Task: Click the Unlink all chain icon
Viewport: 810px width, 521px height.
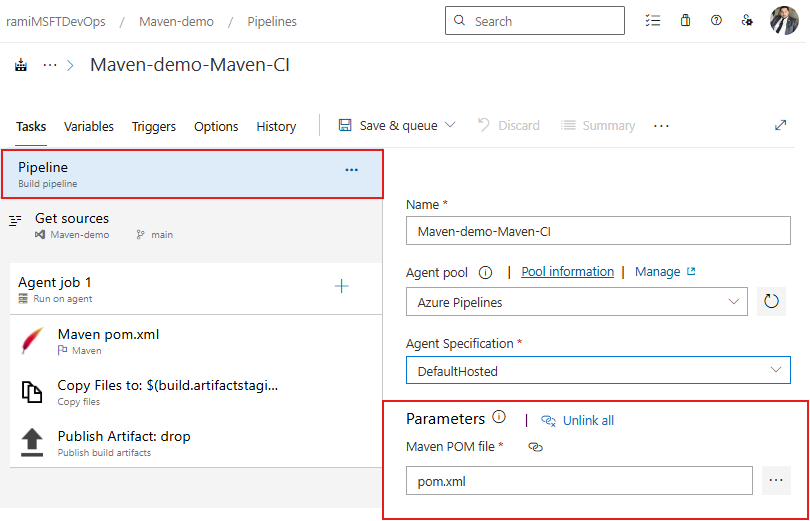Action: [548, 421]
